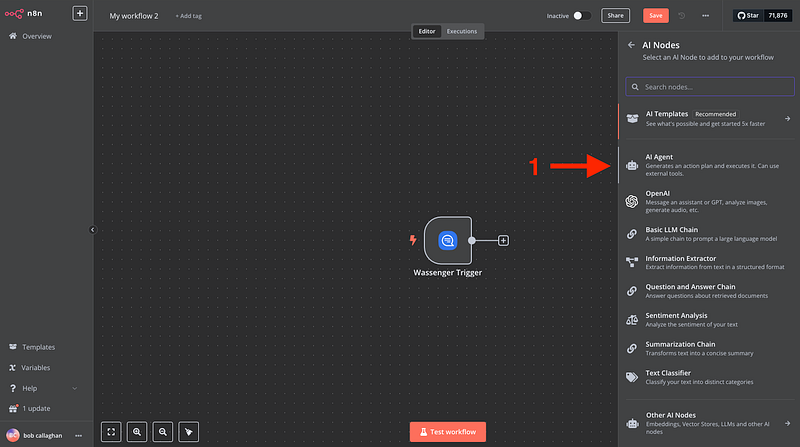Image resolution: width=800 pixels, height=447 pixels.
Task: Click the back arrow in AI Nodes panel
Action: point(631,45)
